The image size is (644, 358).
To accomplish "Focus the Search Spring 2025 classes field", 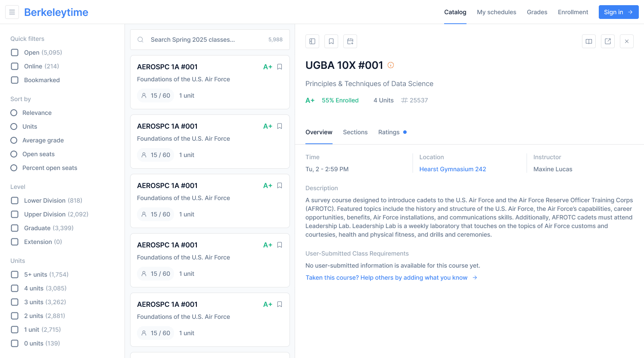I will pyautogui.click(x=210, y=40).
